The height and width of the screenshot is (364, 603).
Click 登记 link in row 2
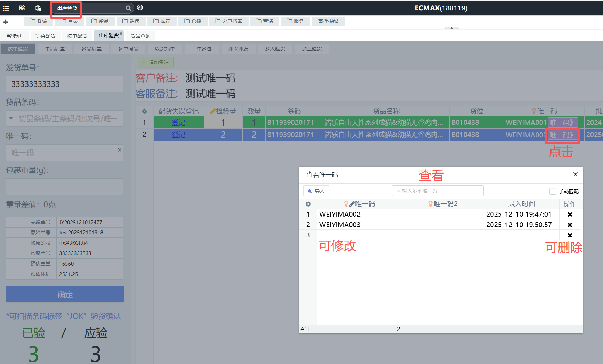pos(179,135)
